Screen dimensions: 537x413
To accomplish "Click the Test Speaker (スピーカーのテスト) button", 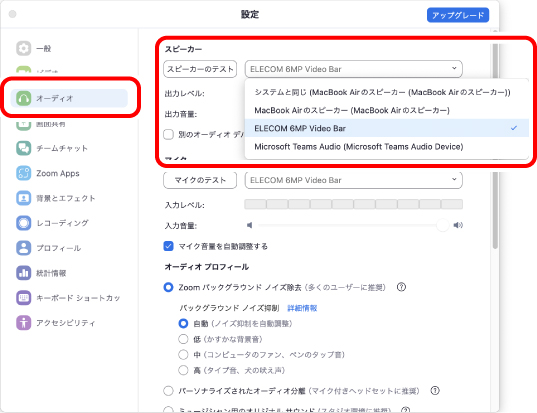I will (200, 69).
